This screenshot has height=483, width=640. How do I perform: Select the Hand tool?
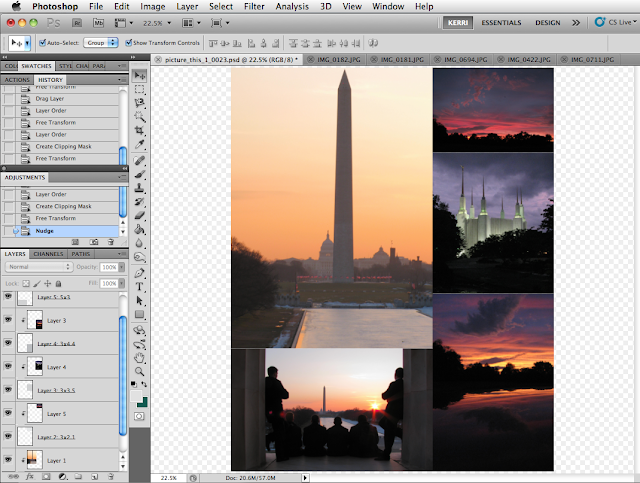coord(140,357)
